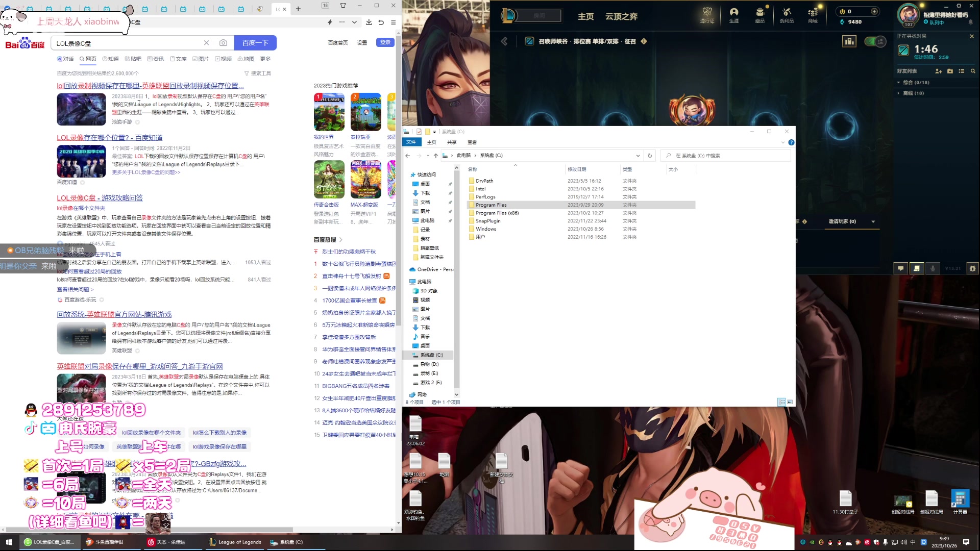Click the plus icon to buy RP
The width and height of the screenshot is (980, 551).
(x=874, y=11)
